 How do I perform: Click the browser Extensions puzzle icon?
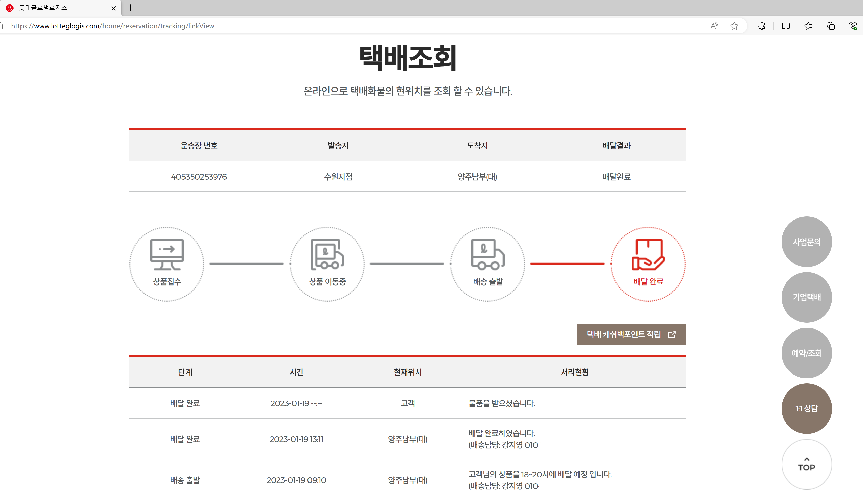pyautogui.click(x=761, y=26)
